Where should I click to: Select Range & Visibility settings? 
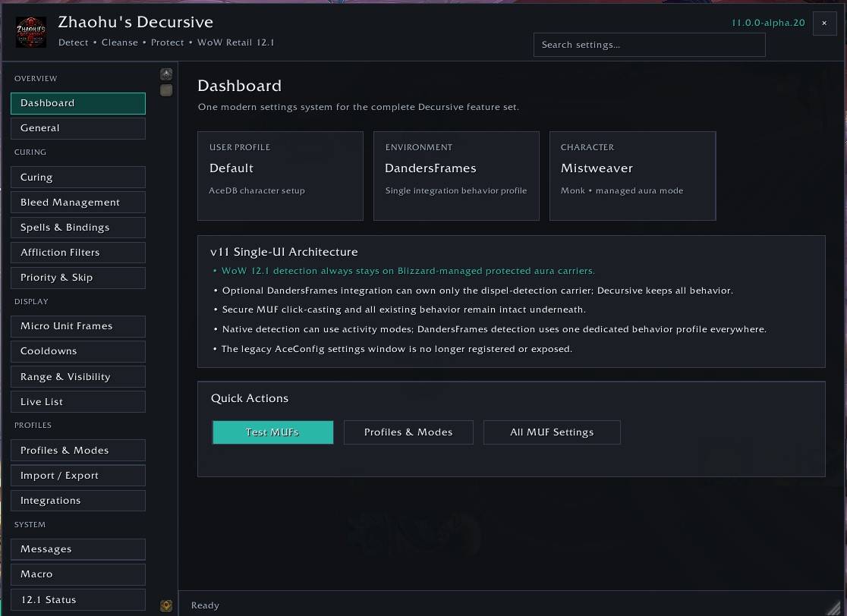77,377
